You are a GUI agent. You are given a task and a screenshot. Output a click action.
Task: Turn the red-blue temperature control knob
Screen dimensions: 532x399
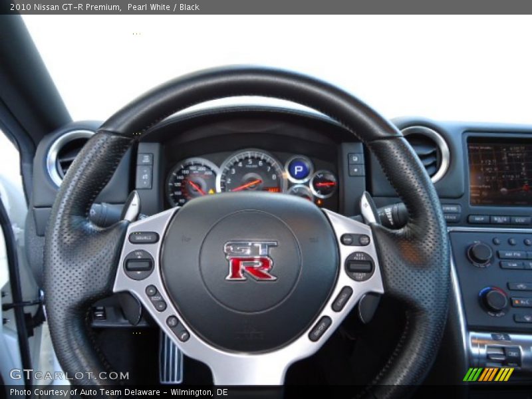493,300
